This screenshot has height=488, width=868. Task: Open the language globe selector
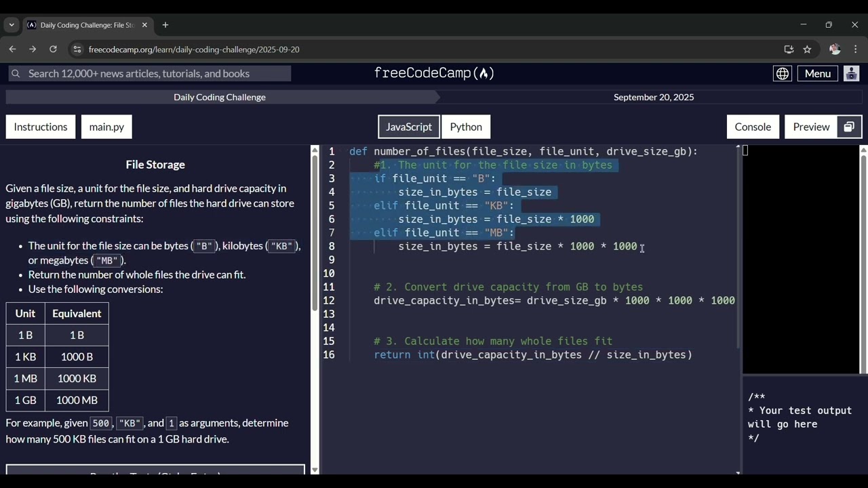[783, 73]
